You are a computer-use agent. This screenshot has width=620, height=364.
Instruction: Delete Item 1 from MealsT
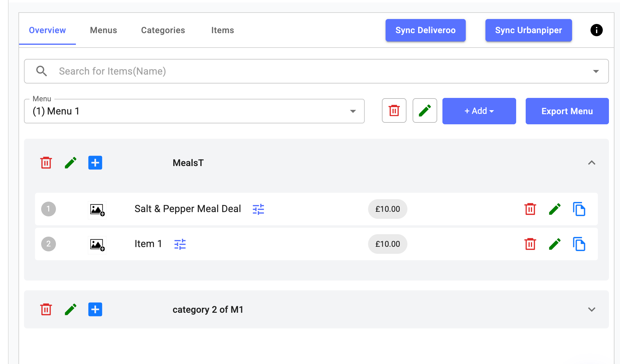coord(530,244)
